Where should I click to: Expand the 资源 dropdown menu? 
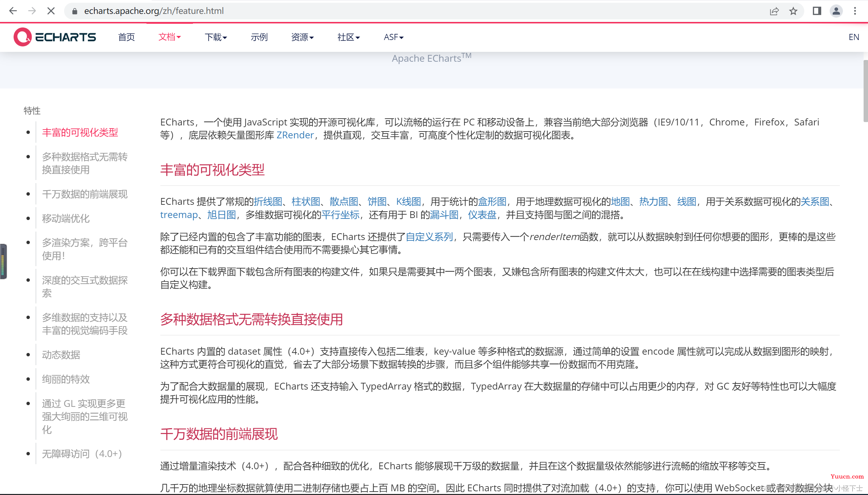[302, 37]
